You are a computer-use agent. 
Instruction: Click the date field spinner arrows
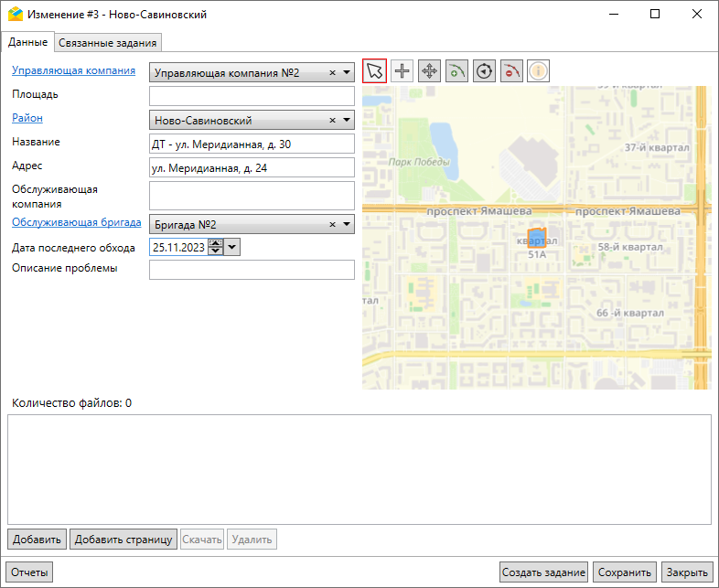(215, 246)
